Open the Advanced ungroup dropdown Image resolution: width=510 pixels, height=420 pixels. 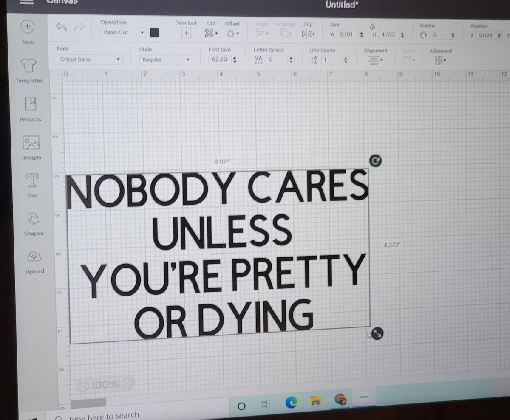coord(441,61)
